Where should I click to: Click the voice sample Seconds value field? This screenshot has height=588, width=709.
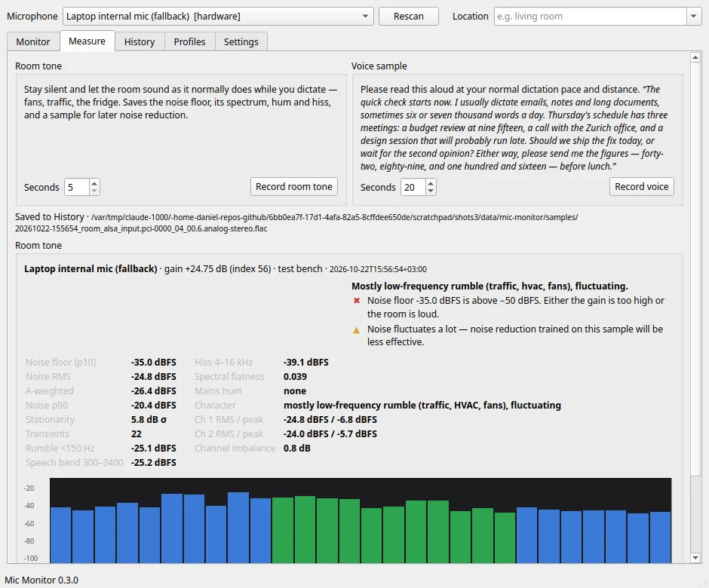click(413, 187)
